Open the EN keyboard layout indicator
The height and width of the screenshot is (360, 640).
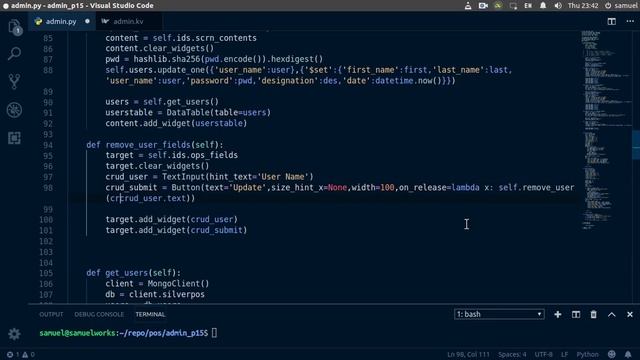(528, 6)
